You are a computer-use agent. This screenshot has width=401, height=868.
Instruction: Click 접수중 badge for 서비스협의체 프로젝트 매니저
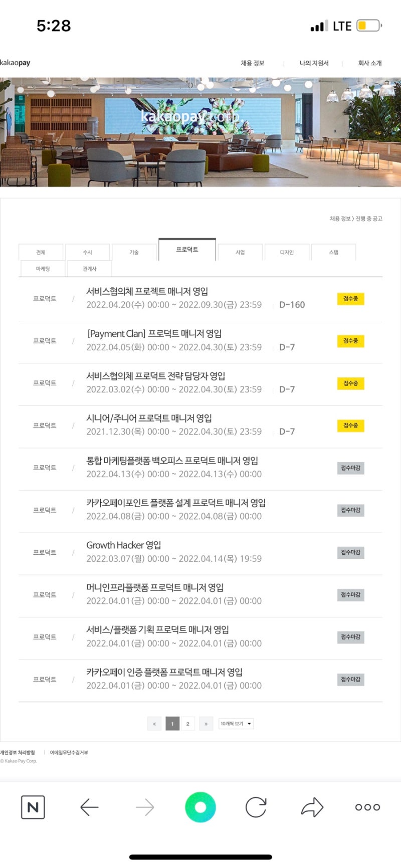tap(350, 299)
